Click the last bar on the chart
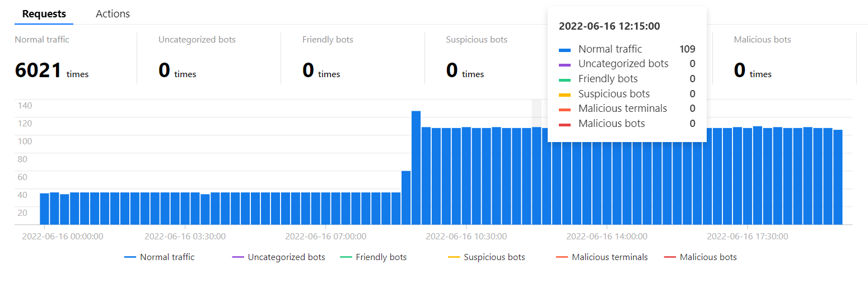The image size is (868, 283). pyautogui.click(x=838, y=177)
